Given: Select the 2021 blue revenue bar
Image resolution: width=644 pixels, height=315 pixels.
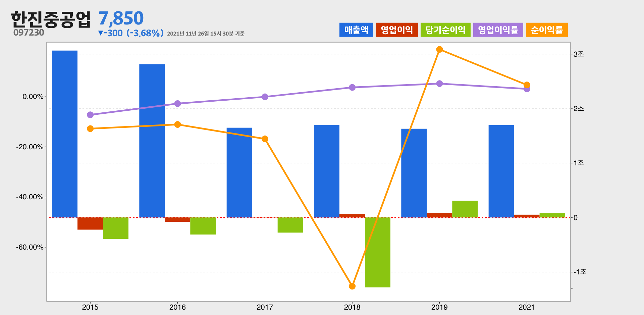Looking at the screenshot, I should (x=501, y=171).
